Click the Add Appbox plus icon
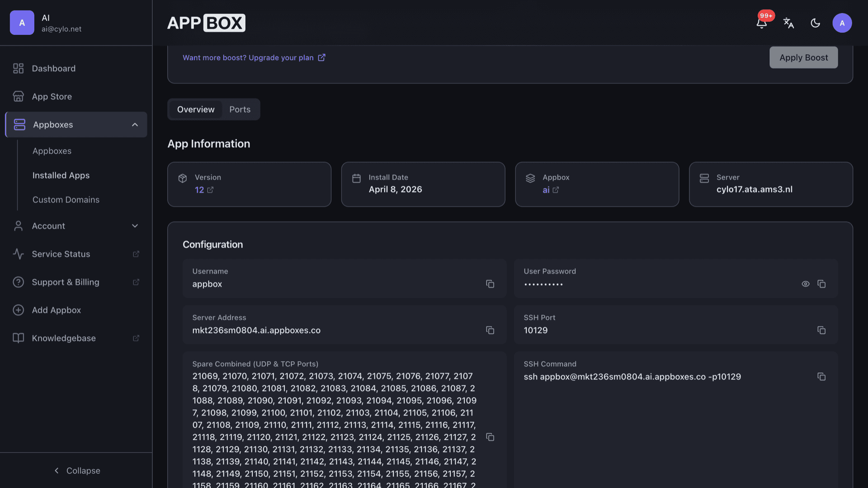The width and height of the screenshot is (868, 488). point(18,310)
